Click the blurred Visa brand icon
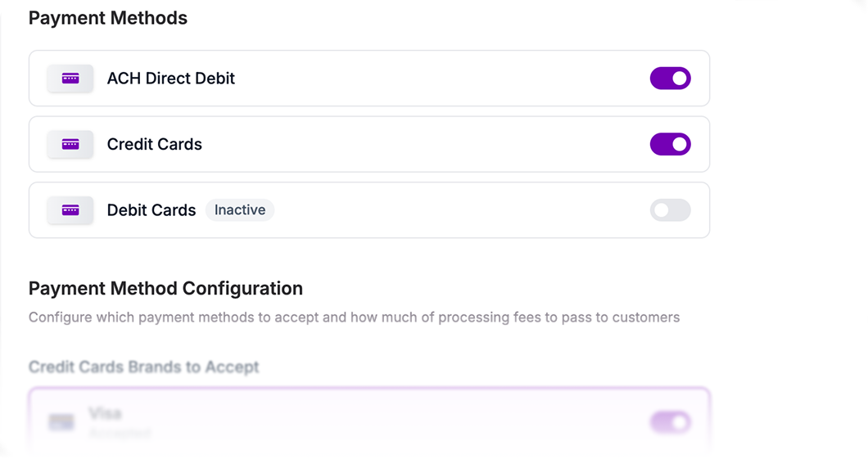This screenshot has width=868, height=459. (61, 422)
